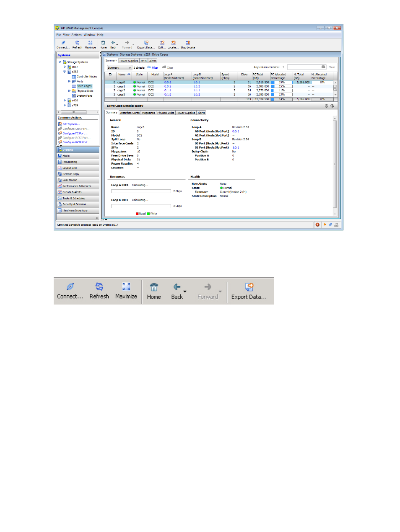400x532 pixels.
Task: Select the System Fans tree node
Action: pos(84,96)
